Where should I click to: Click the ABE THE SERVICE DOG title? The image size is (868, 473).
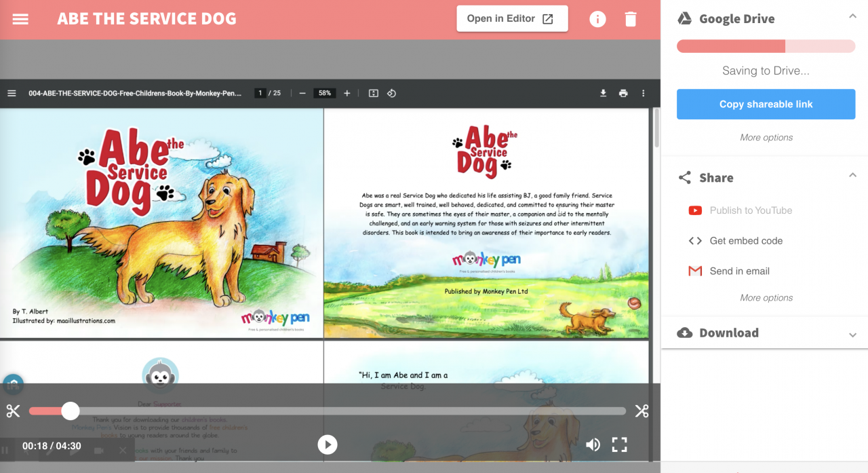pos(146,19)
